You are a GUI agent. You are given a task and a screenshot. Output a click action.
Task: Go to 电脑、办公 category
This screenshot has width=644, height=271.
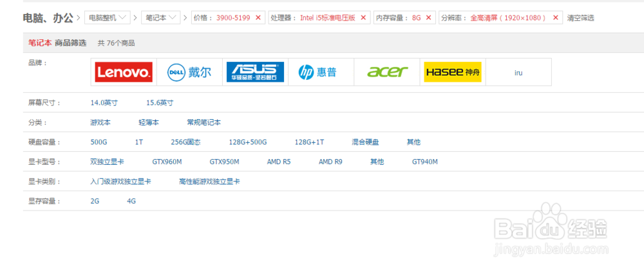pos(48,17)
